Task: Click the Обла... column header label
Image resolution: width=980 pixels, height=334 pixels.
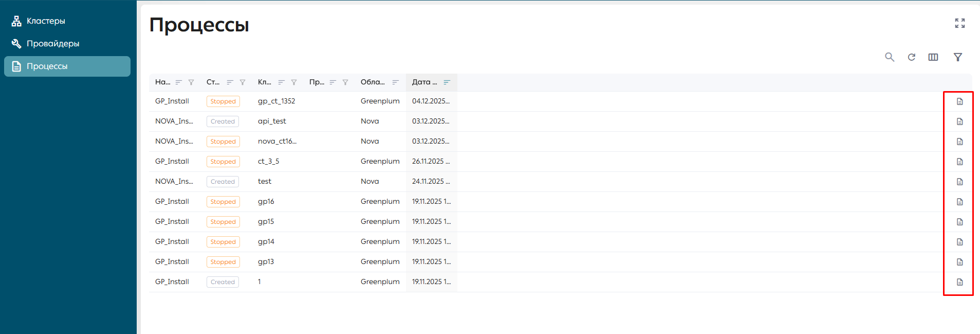Action: click(x=373, y=82)
